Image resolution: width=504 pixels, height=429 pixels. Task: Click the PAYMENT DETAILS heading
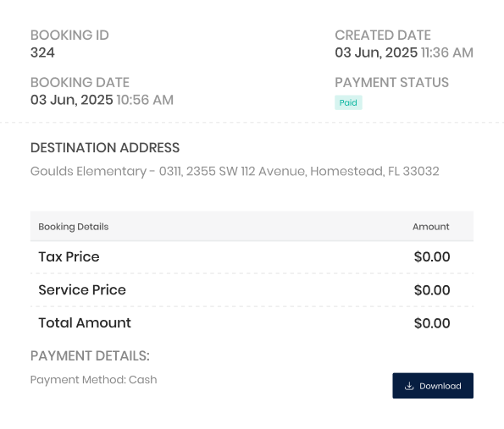(x=90, y=356)
